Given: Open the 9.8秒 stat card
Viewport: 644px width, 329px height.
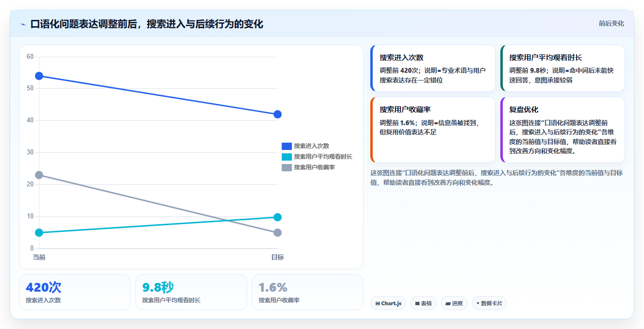Looking at the screenshot, I should click(x=191, y=292).
